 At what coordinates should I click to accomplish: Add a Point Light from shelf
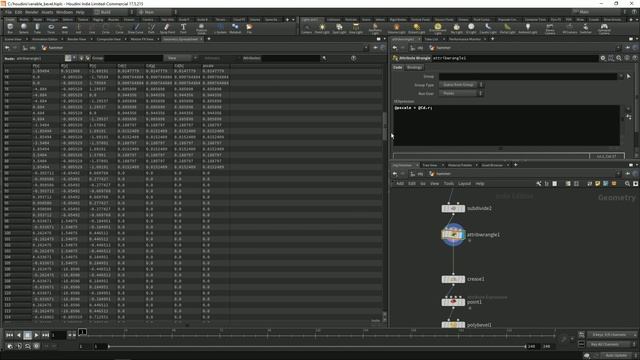tap(322, 28)
